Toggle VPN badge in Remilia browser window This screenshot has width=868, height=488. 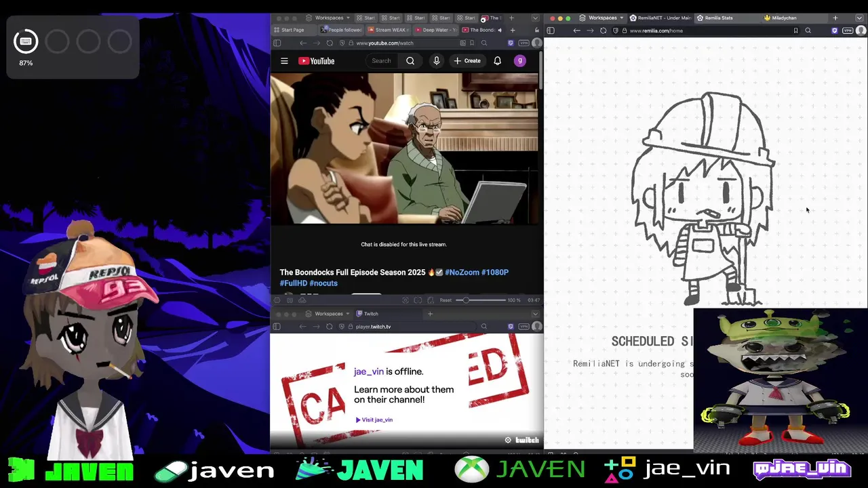pyautogui.click(x=848, y=30)
